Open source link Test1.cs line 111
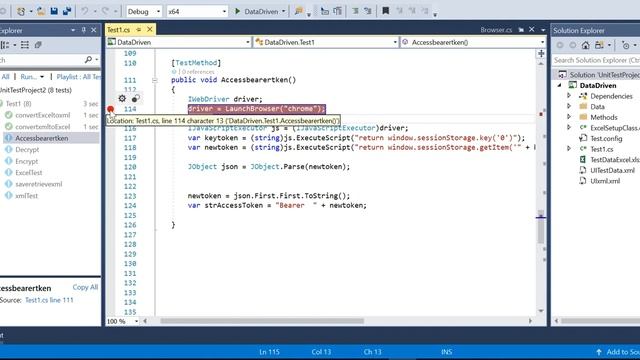The image size is (640, 360). click(49, 300)
